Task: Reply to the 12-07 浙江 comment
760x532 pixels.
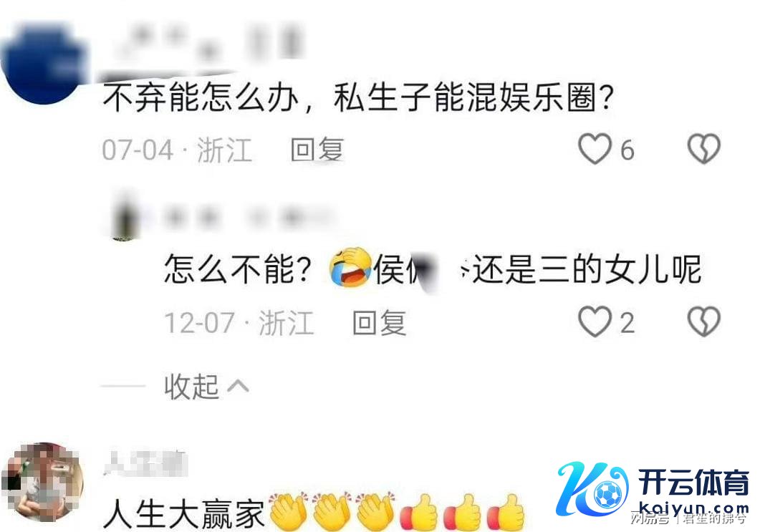Action: coord(380,323)
